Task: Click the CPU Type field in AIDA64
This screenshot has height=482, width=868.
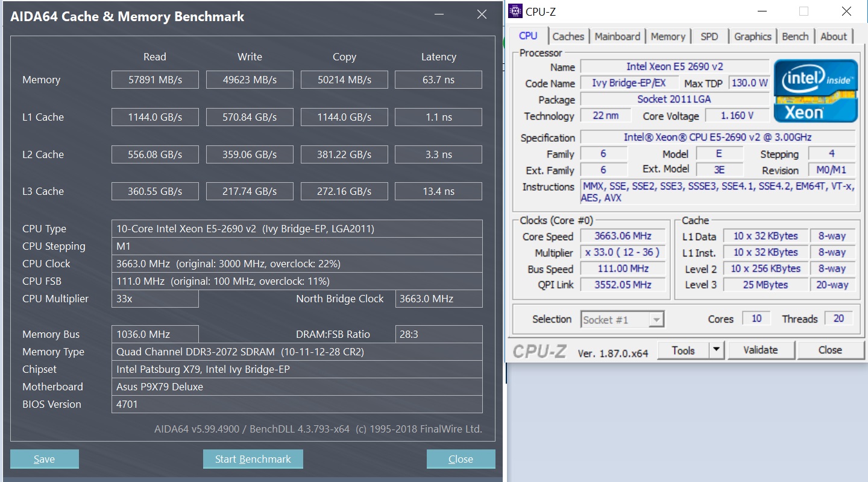Action: (297, 229)
